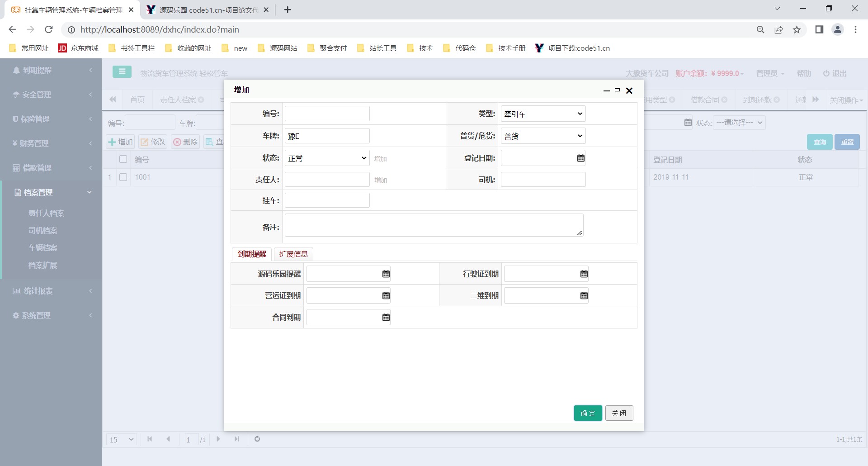
Task: Collapse the 档案管理 sidebar menu
Action: point(51,192)
